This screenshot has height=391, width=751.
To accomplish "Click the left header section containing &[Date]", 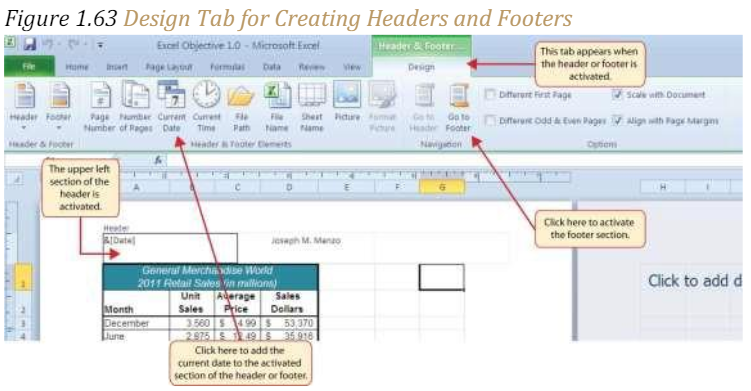I will click(x=170, y=248).
